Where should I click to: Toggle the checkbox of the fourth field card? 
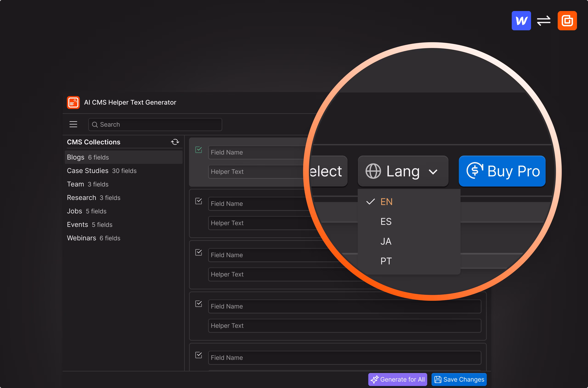click(x=198, y=304)
